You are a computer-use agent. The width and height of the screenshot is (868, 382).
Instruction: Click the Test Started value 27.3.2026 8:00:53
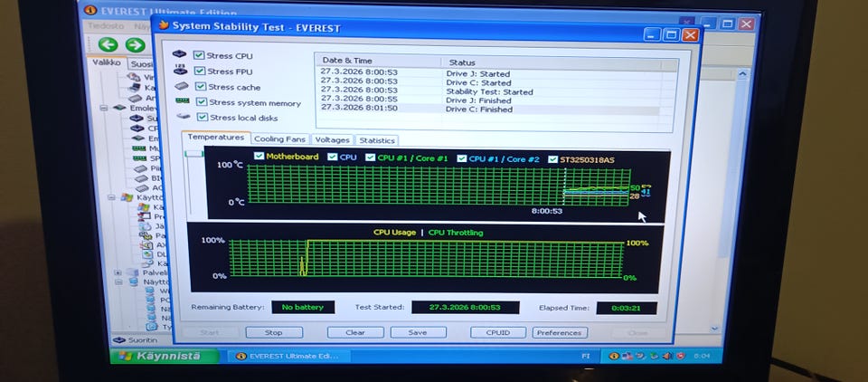coord(465,307)
